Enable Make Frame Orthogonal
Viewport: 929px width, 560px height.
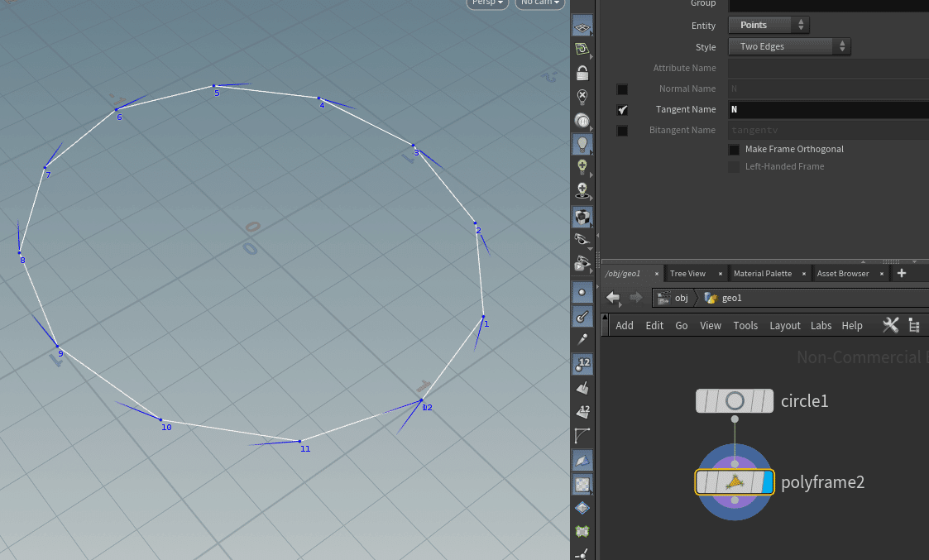pyautogui.click(x=733, y=149)
